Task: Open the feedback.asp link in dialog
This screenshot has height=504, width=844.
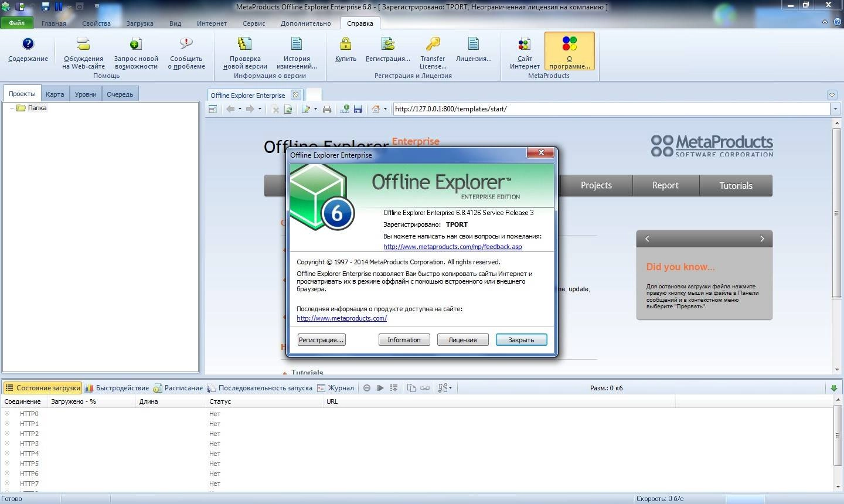Action: click(452, 247)
